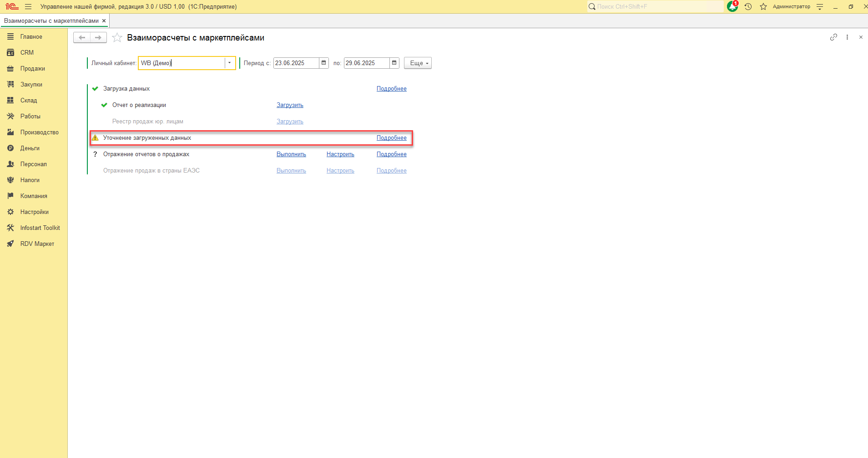This screenshot has height=458, width=868.
Task: Open calendar for period start date
Action: point(324,63)
